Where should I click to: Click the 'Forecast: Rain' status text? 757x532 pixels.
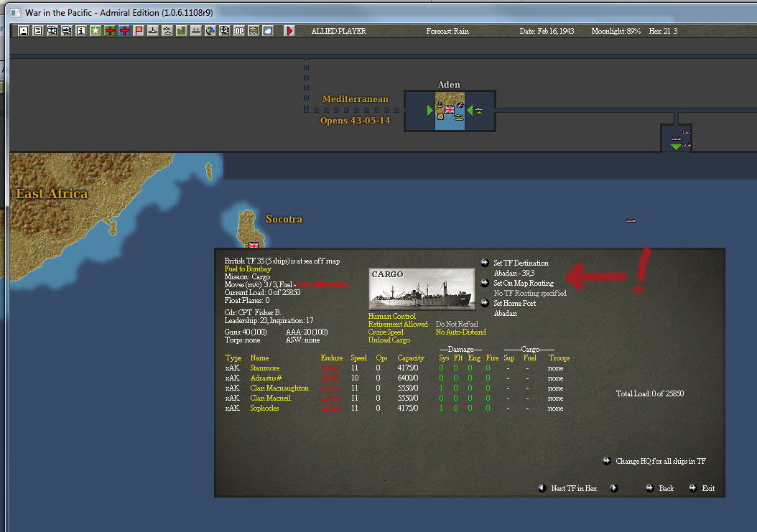coord(447,31)
